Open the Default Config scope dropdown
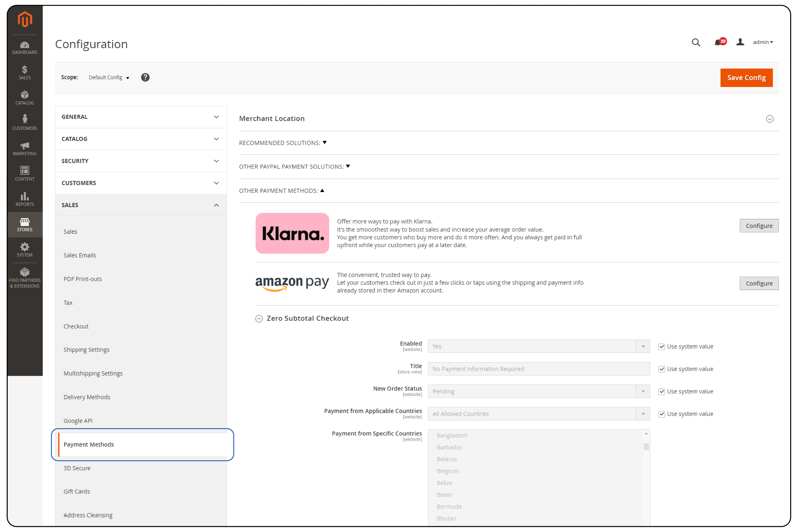798x532 pixels. 109,77
